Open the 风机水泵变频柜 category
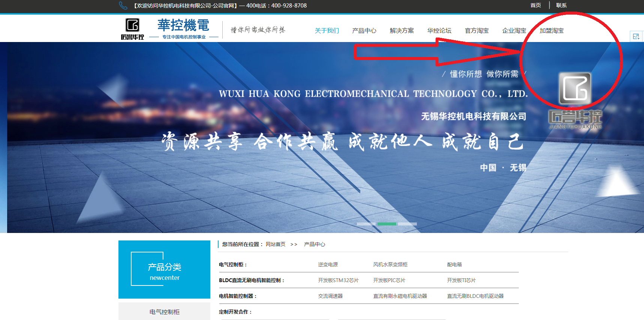The width and height of the screenshot is (644, 320). [x=390, y=264]
